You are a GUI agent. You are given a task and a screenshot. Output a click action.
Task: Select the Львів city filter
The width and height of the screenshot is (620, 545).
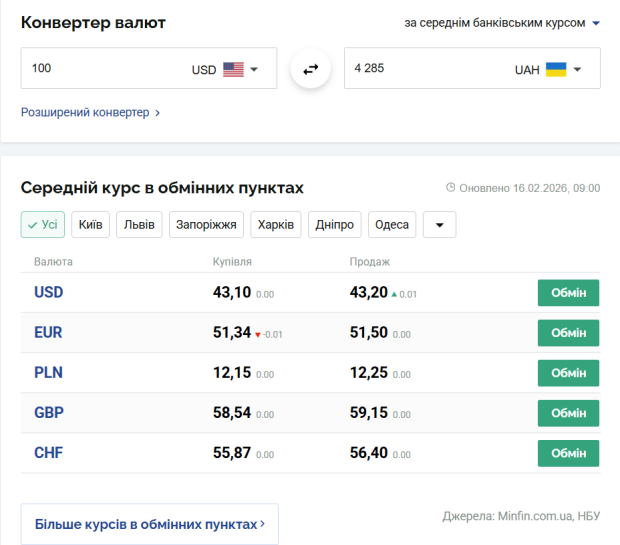click(x=139, y=224)
